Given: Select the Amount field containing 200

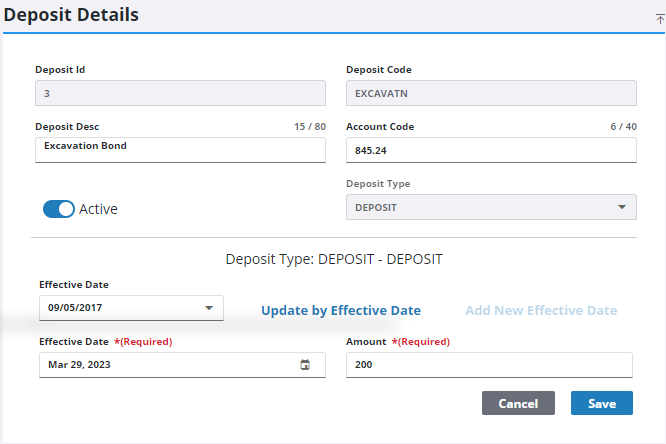Looking at the screenshot, I should click(x=488, y=365).
